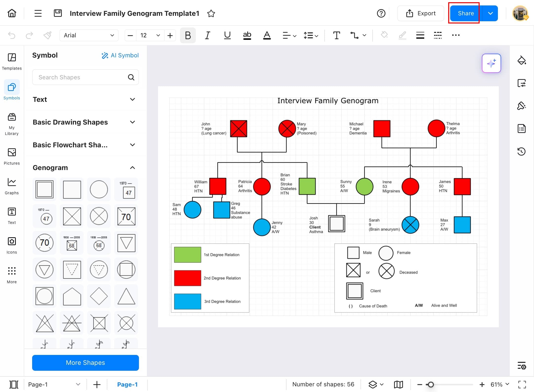The width and height of the screenshot is (534, 392).
Task: Switch to the Page-1 tab
Action: pos(127,384)
